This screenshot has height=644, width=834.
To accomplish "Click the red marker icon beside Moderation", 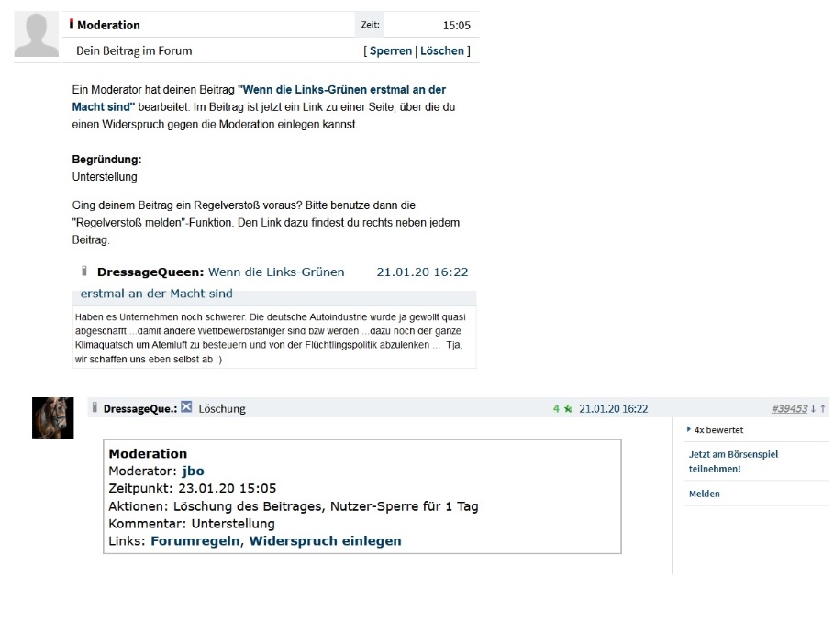I will (72, 24).
